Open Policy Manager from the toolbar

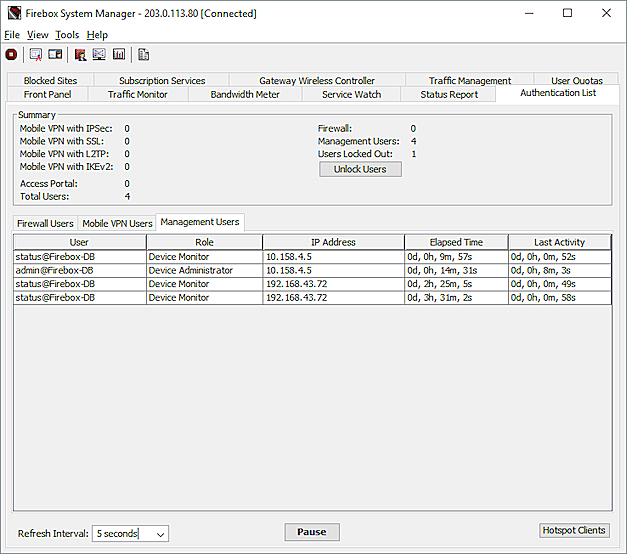[x=36, y=54]
